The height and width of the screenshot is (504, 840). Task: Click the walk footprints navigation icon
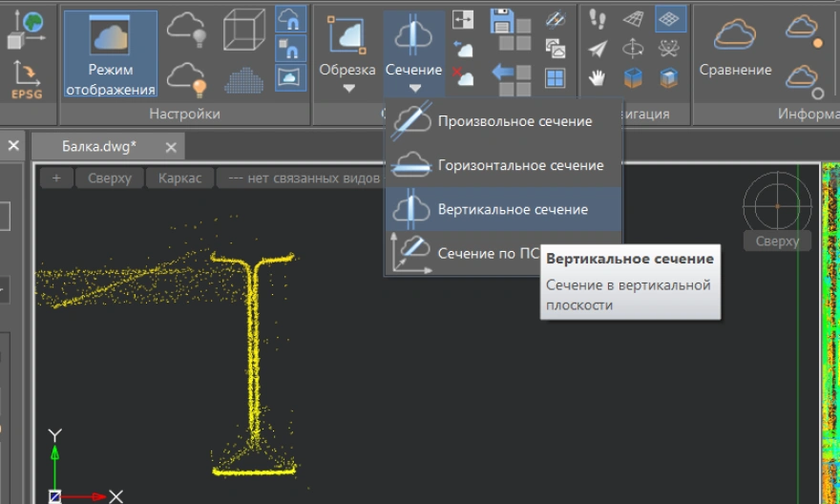coord(598,18)
